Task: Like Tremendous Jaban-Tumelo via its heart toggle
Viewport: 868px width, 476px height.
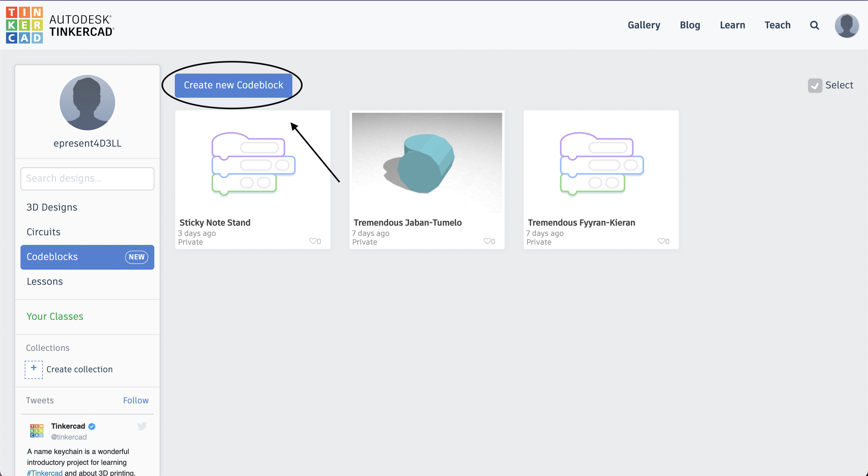Action: point(488,241)
